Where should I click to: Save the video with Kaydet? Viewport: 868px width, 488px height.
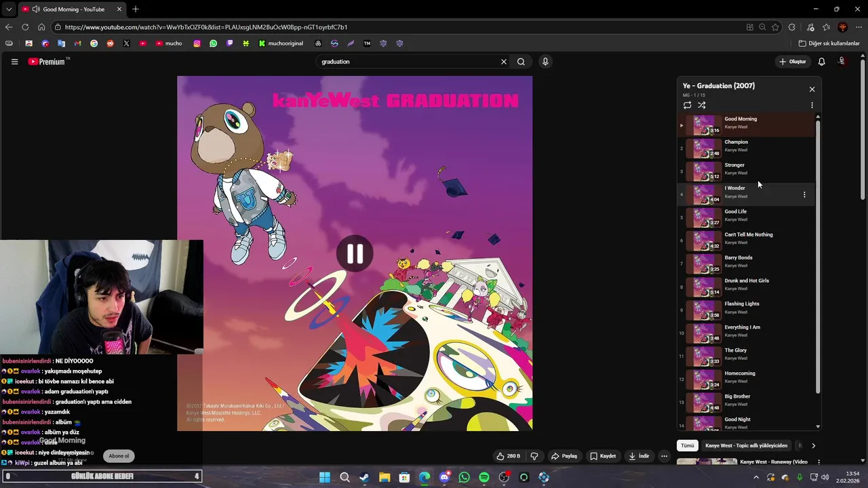[603, 456]
